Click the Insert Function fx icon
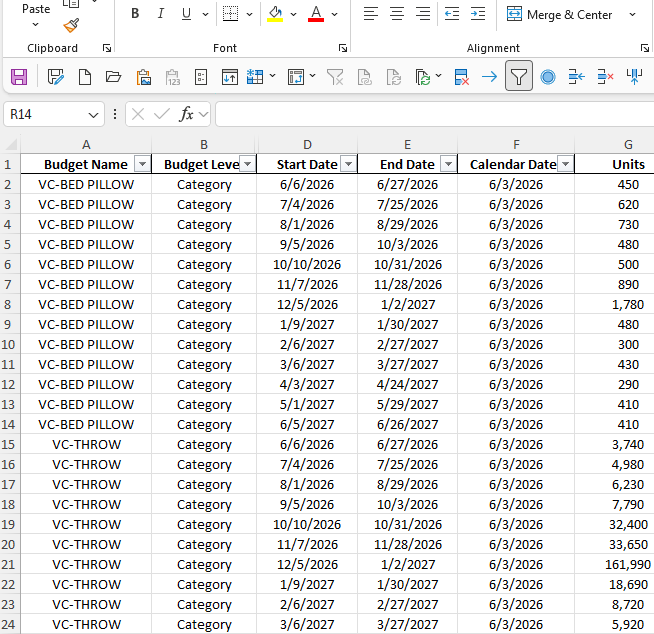Screen dimensions: 654x634 click(186, 114)
